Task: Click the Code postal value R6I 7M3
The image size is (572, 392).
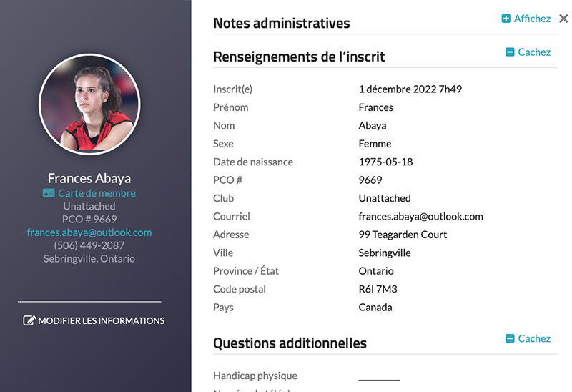Action: coord(377,289)
